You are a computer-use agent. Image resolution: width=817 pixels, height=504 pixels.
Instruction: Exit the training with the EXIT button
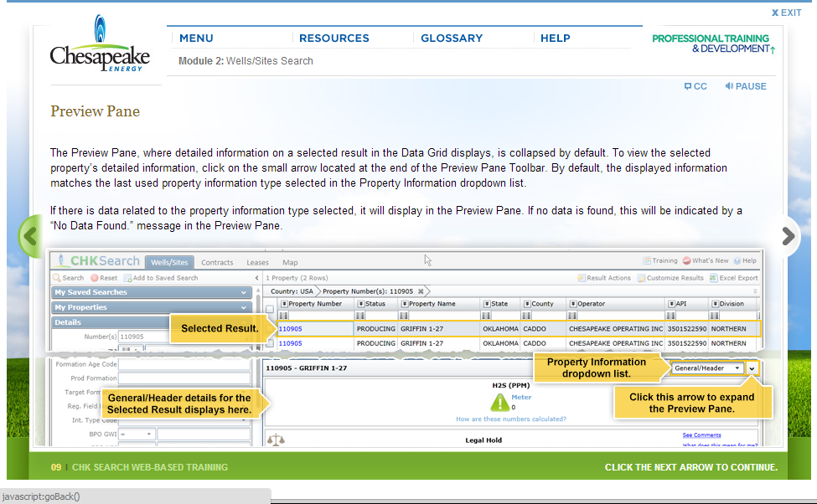coord(786,13)
